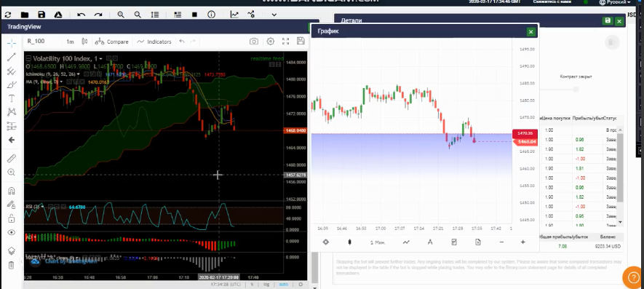
Task: Toggle the hide all drawings eye icon
Action: [12, 232]
